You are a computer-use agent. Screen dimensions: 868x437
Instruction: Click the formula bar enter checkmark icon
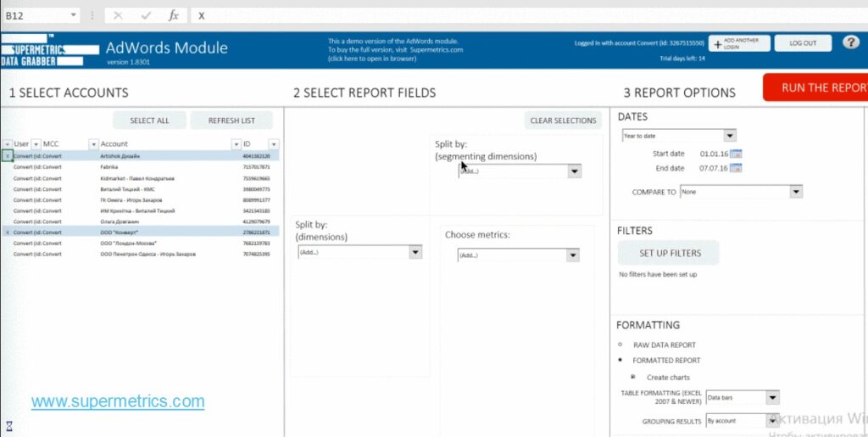click(x=146, y=15)
